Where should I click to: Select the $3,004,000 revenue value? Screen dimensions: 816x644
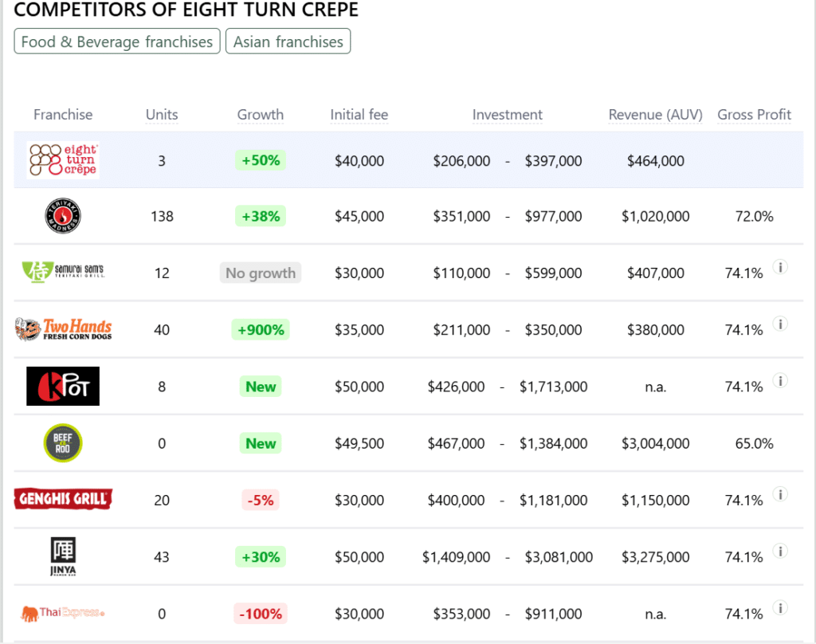[656, 444]
